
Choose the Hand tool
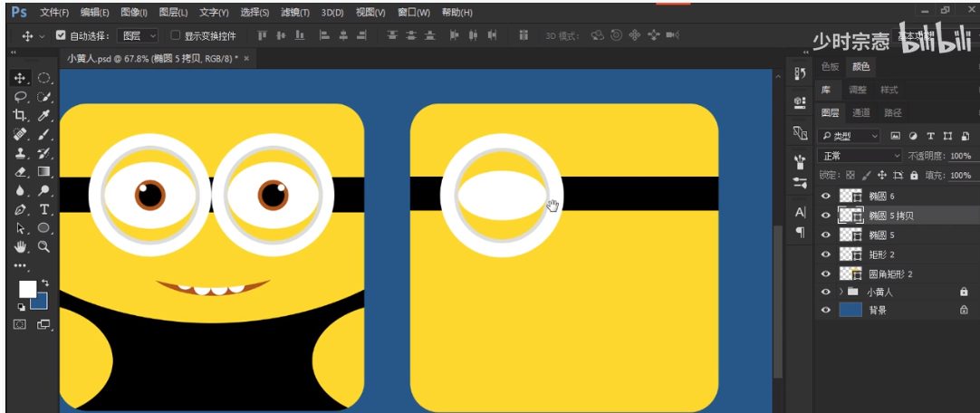click(x=20, y=246)
